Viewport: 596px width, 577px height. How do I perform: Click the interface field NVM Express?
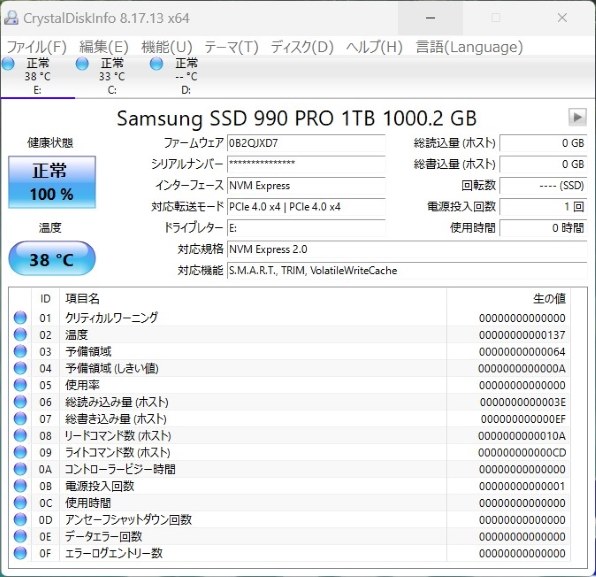point(306,185)
